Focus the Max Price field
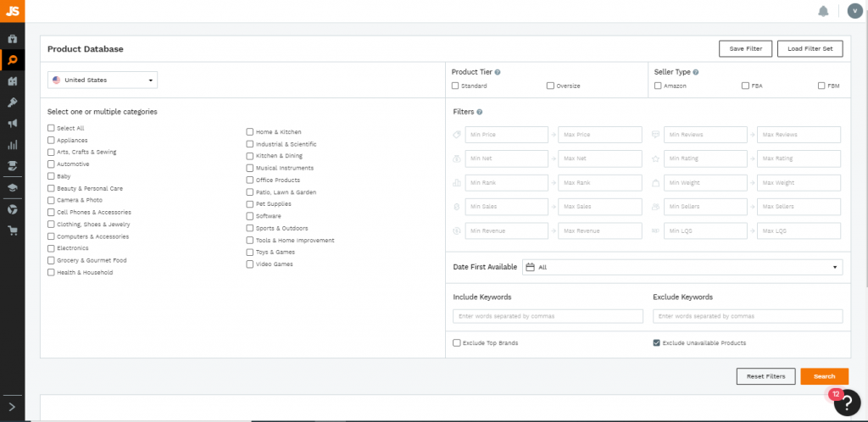Screen dimensions: 868x422 point(600,135)
